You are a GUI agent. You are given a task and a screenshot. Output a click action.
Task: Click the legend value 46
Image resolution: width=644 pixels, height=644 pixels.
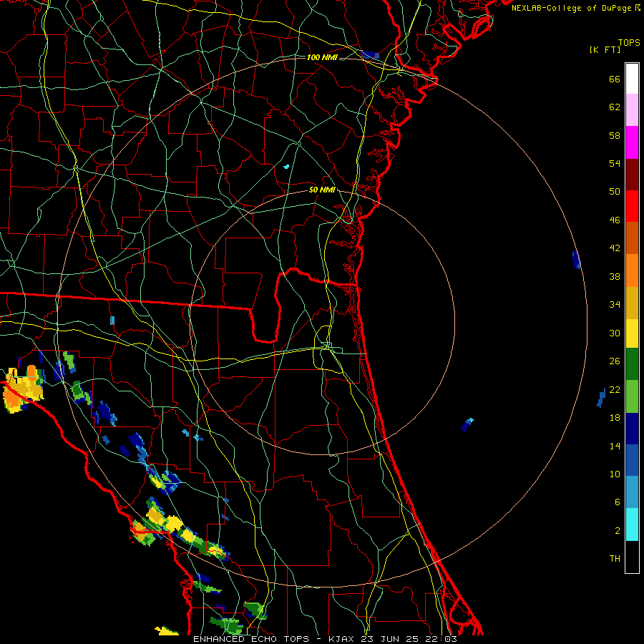pyautogui.click(x=615, y=220)
